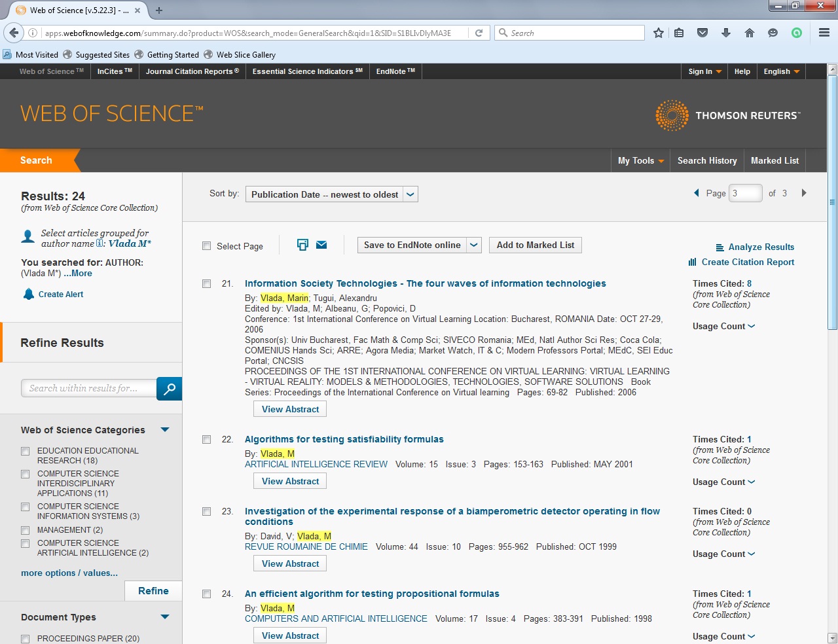Expand the Save to EndNote online dropdown arrow
This screenshot has height=644, width=838.
474,245
